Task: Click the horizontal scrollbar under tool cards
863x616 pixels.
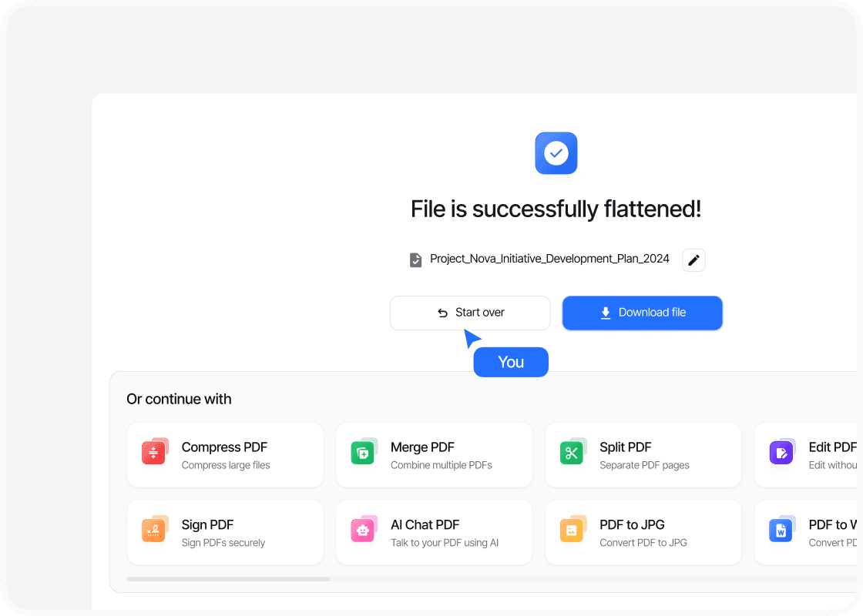Action: [x=228, y=579]
